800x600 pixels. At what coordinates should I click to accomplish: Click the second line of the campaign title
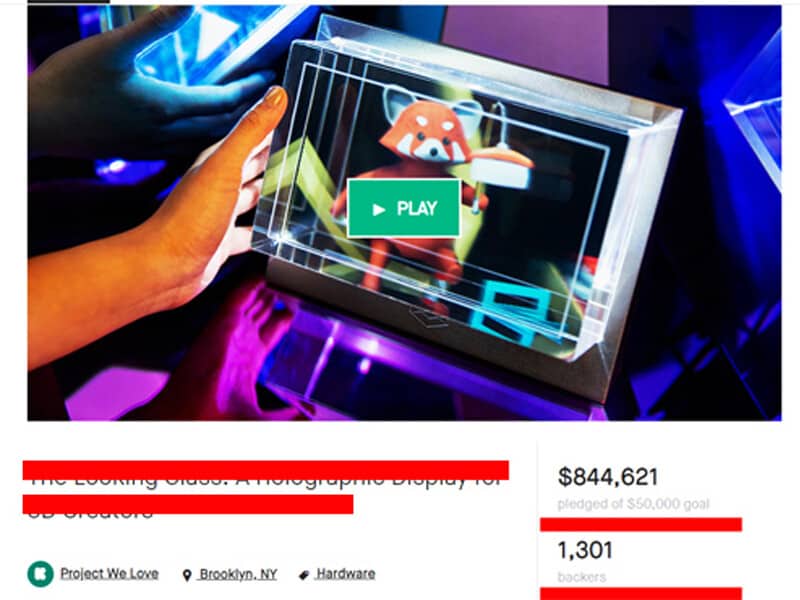(188, 504)
